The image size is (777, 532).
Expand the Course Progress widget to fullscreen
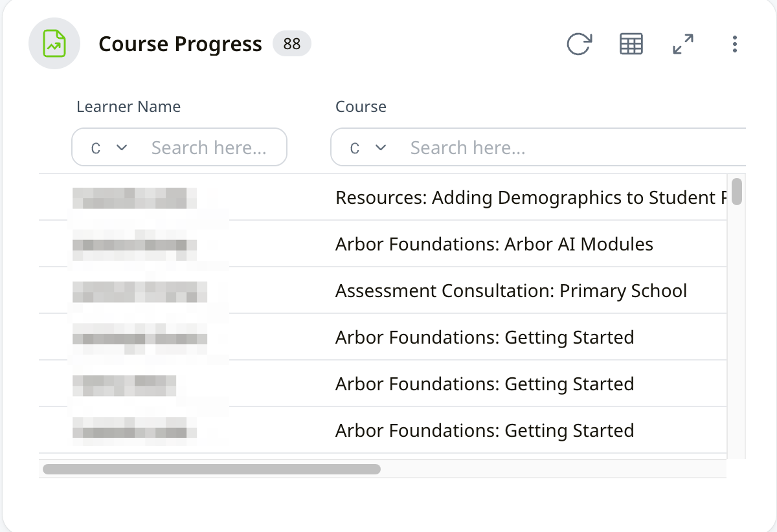pyautogui.click(x=682, y=44)
